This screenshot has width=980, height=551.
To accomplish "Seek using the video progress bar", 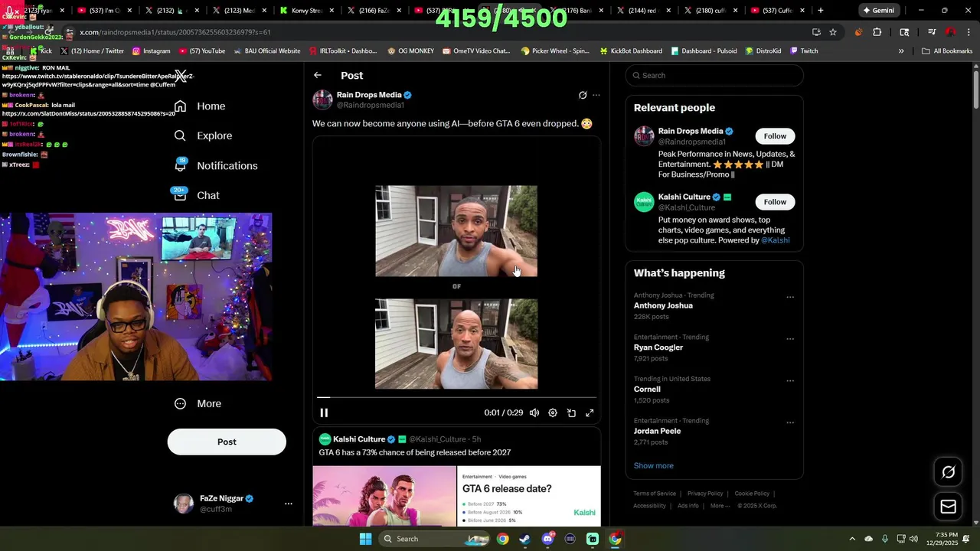I will click(x=456, y=397).
